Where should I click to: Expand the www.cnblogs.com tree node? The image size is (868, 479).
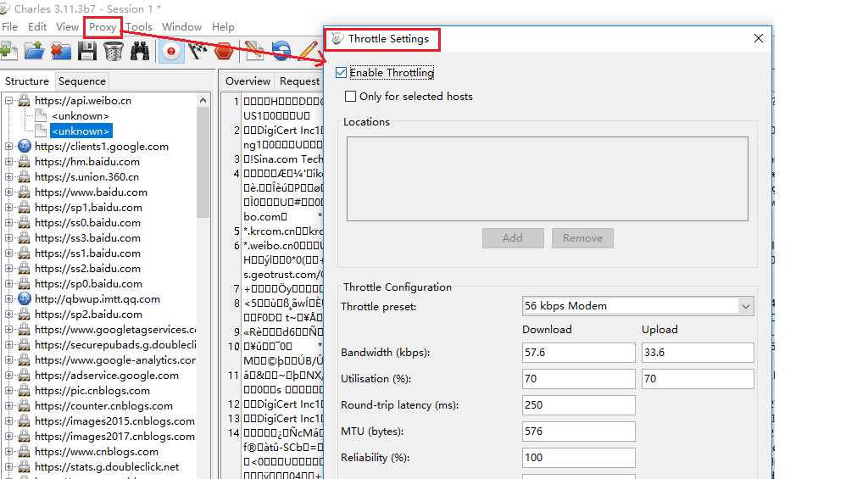[8, 452]
